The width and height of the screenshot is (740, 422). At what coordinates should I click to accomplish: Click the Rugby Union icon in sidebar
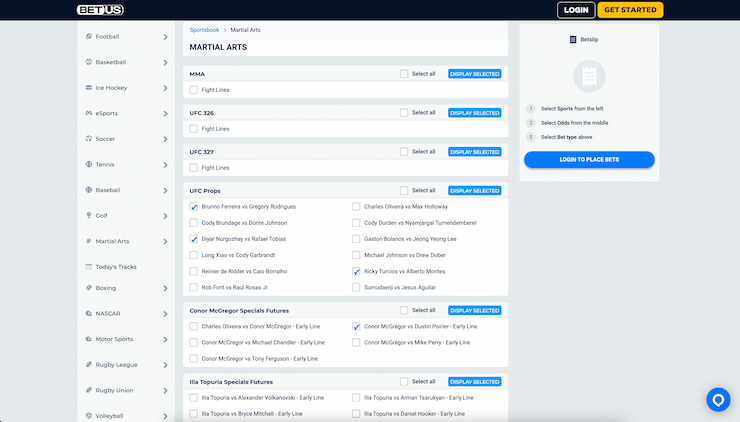pyautogui.click(x=89, y=390)
